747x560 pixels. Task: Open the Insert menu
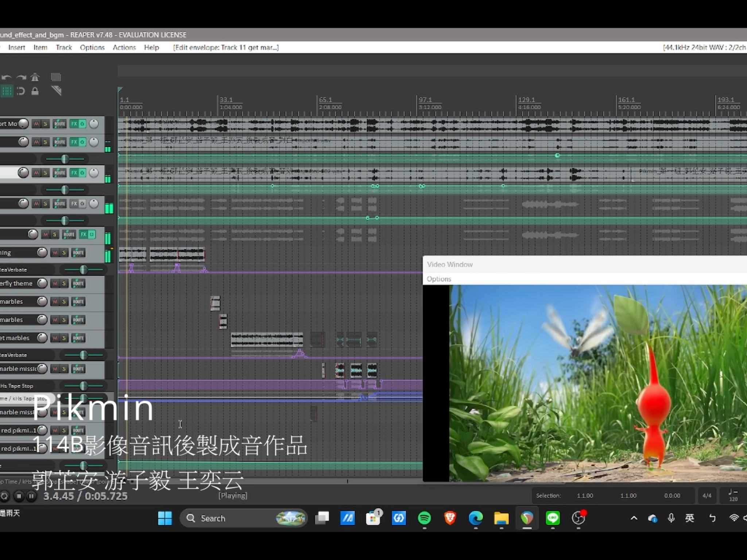[17, 47]
